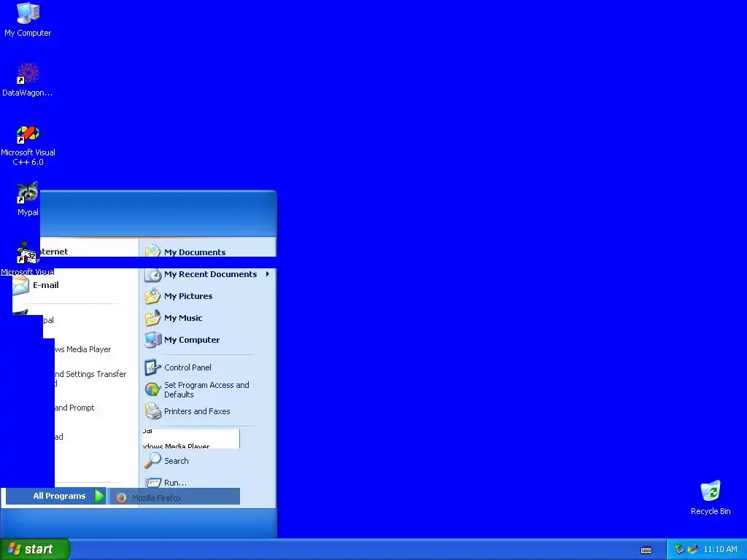Click the Start button
Screen dimensions: 747x560
click(x=35, y=549)
